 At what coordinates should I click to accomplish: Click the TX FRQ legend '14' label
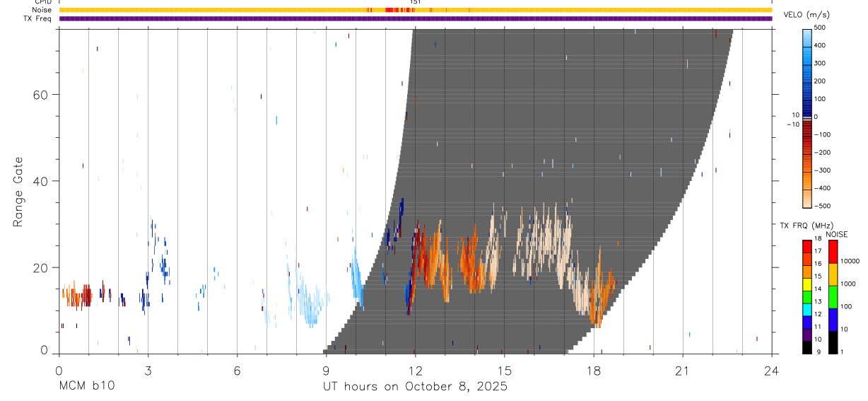[818, 289]
